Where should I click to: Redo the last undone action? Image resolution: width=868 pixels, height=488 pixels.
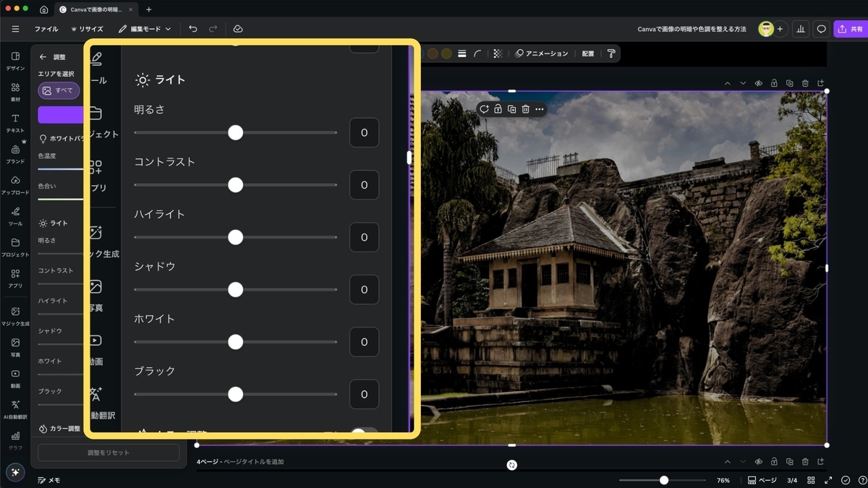click(x=213, y=29)
